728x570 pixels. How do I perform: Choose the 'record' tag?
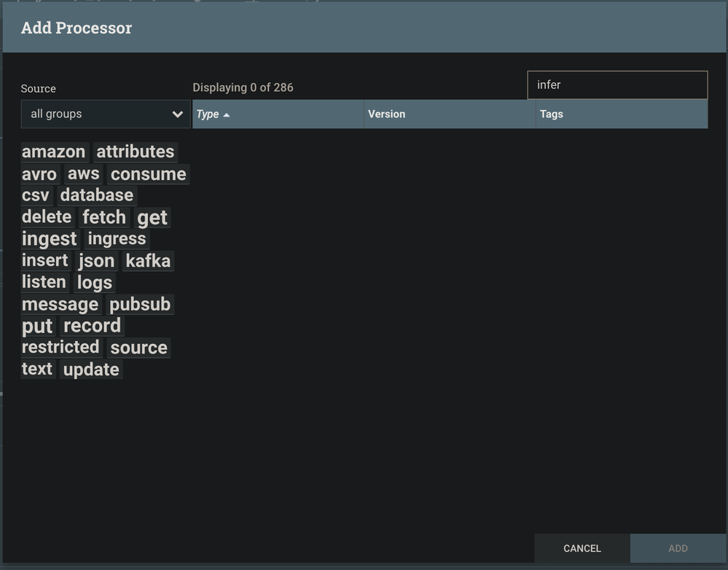[x=92, y=326]
